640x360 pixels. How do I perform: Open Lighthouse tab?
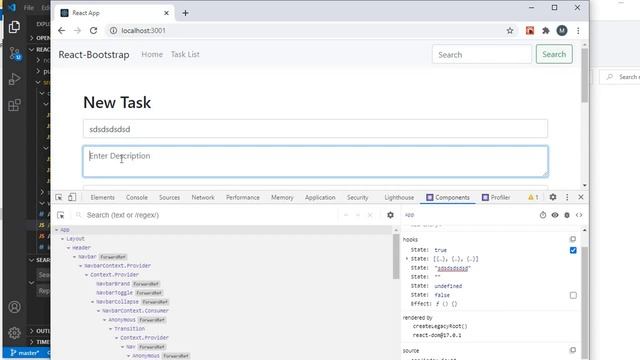pyautogui.click(x=399, y=197)
